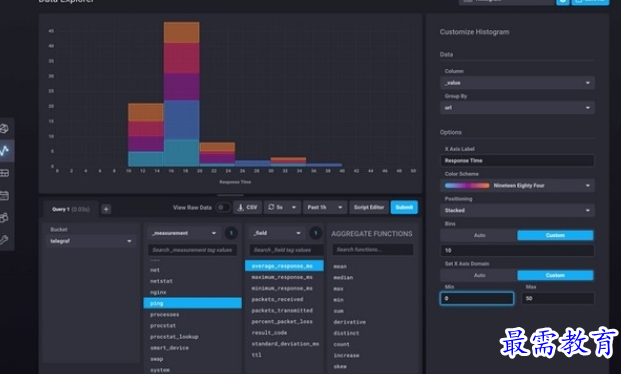Set Bins mode to Custom
Screen dimensions: 624x374
coord(555,235)
